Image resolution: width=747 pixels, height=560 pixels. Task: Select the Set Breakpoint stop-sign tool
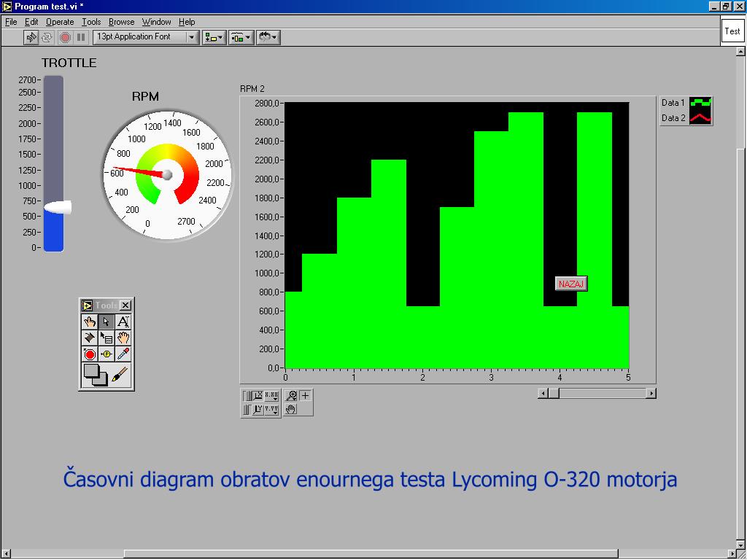pos(89,354)
